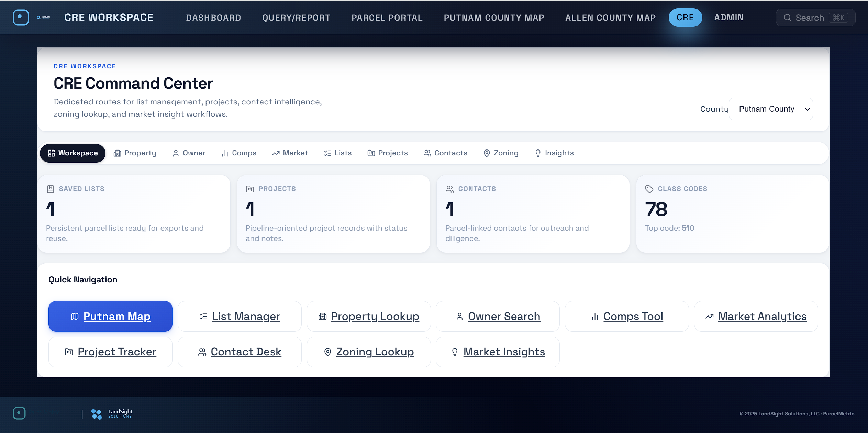Navigate to Allen County Map
Screen dimensions: 868x433
coord(610,18)
